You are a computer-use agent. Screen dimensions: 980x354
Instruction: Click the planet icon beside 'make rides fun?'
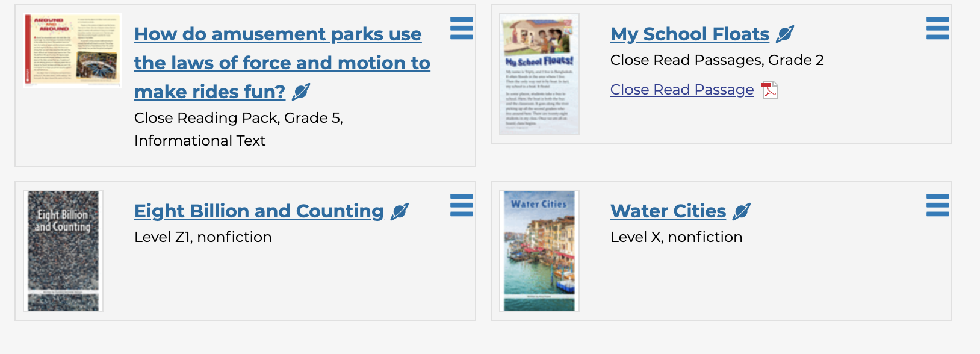point(301,92)
